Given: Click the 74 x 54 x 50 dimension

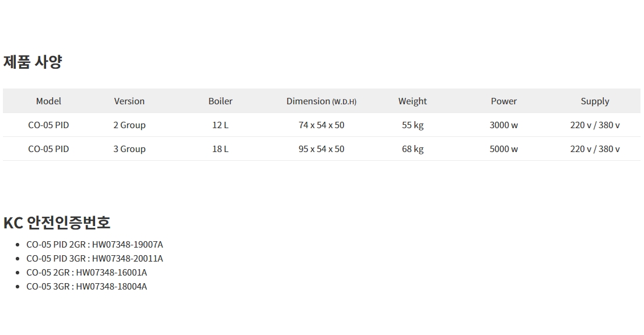Looking at the screenshot, I should [x=321, y=125].
